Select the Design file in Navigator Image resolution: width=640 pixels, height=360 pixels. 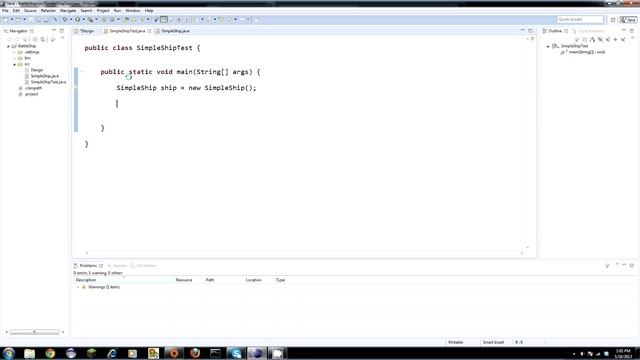pos(36,70)
